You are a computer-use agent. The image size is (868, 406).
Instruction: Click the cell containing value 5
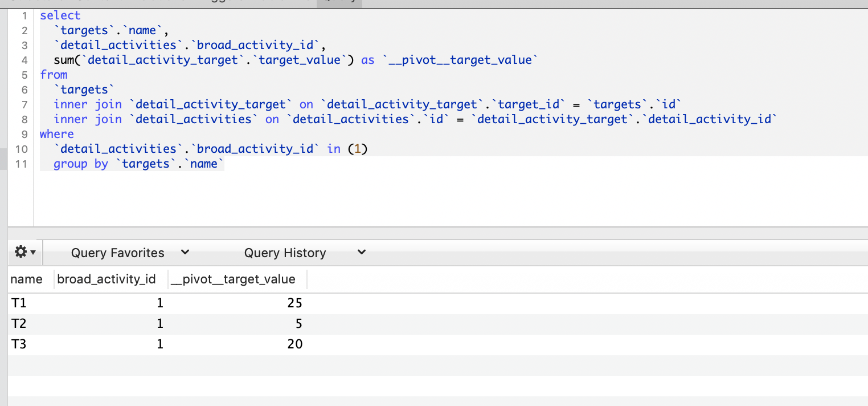[297, 323]
